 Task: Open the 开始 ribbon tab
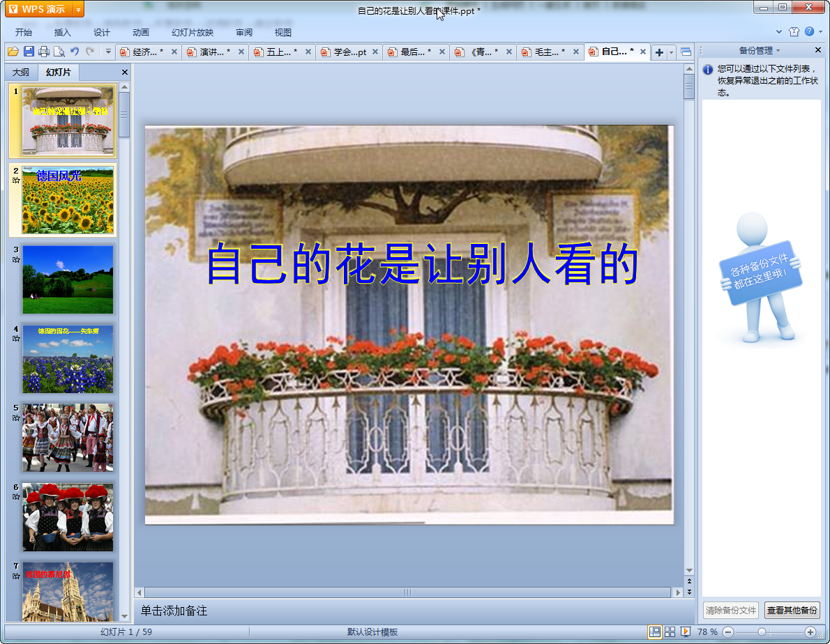pyautogui.click(x=24, y=32)
